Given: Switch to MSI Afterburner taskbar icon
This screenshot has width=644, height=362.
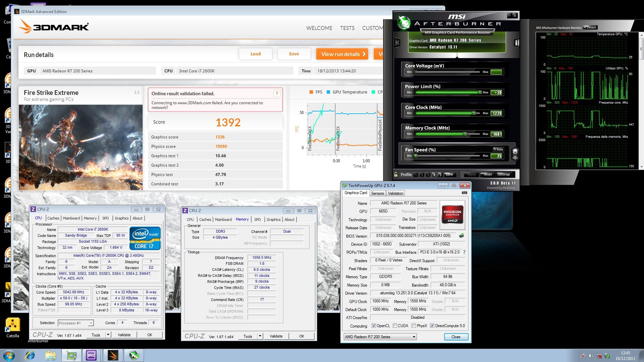Looking at the screenshot, I should [134, 355].
